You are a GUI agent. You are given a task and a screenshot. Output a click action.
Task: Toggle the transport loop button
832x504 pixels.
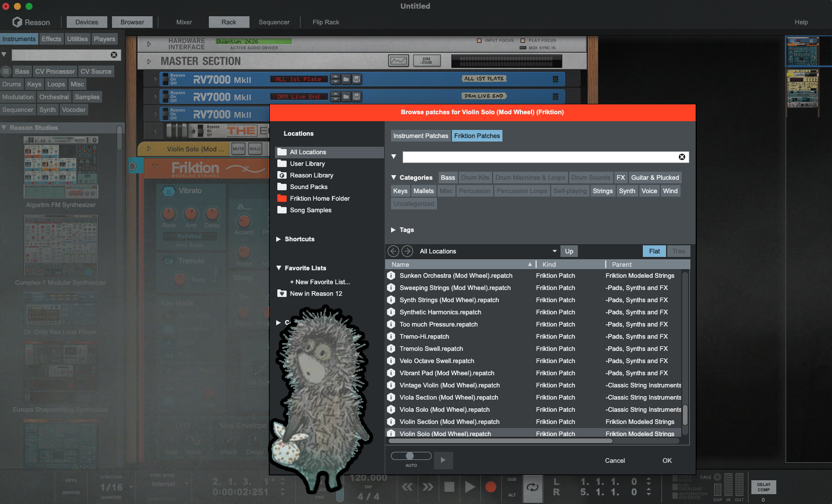click(532, 487)
